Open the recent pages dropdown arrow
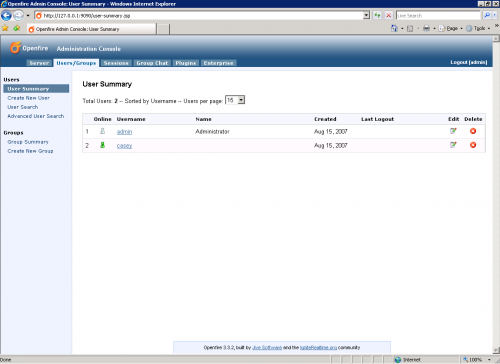This screenshot has width=500, height=364. tap(28, 16)
